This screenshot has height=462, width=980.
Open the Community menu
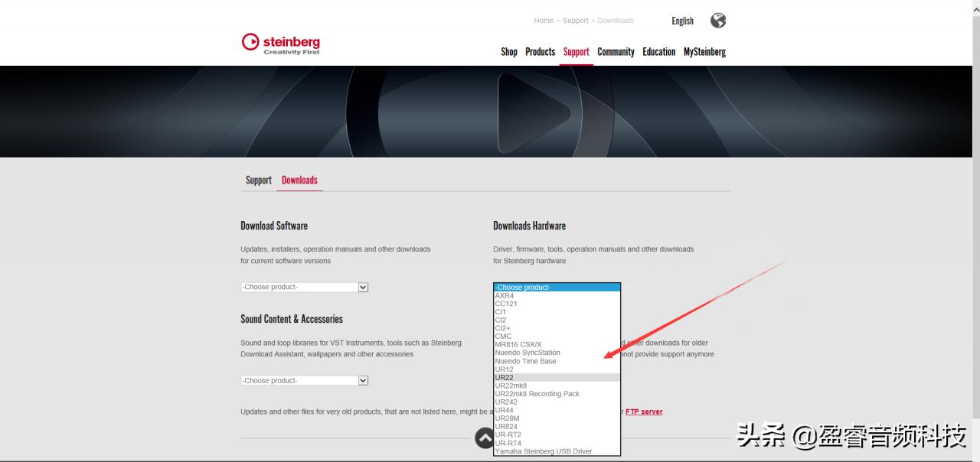(616, 52)
